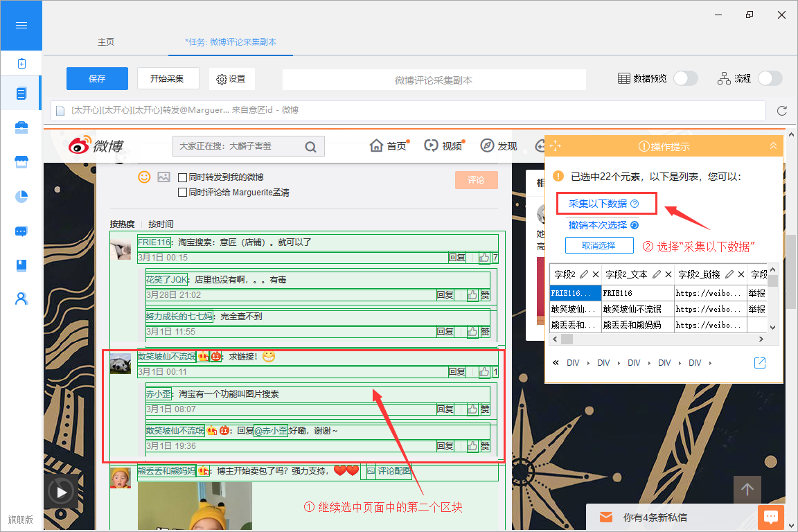Image resolution: width=798 pixels, height=532 pixels.
Task: Sort comments 按热度
Action: [122, 224]
